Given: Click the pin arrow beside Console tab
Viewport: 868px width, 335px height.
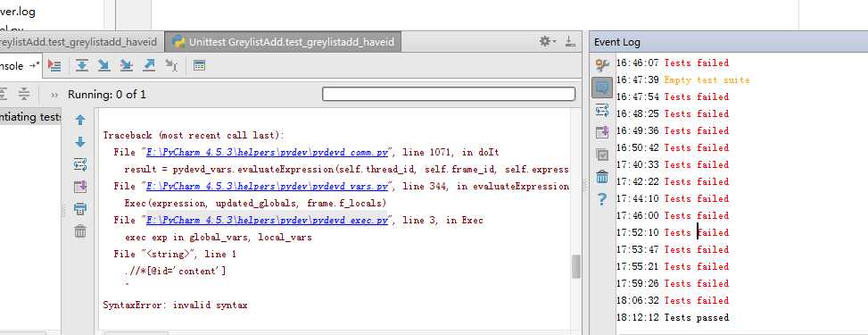Looking at the screenshot, I should pos(34,65).
